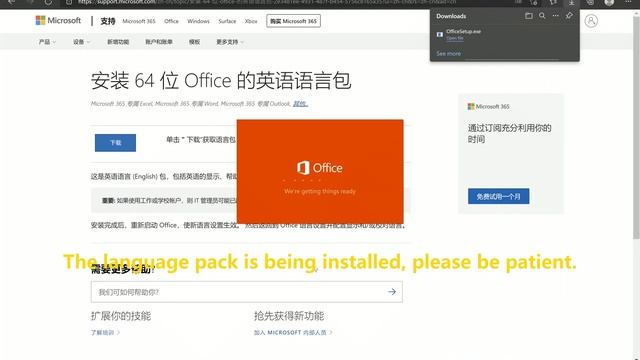Click the page vertical scrollbar thumb

636,127
